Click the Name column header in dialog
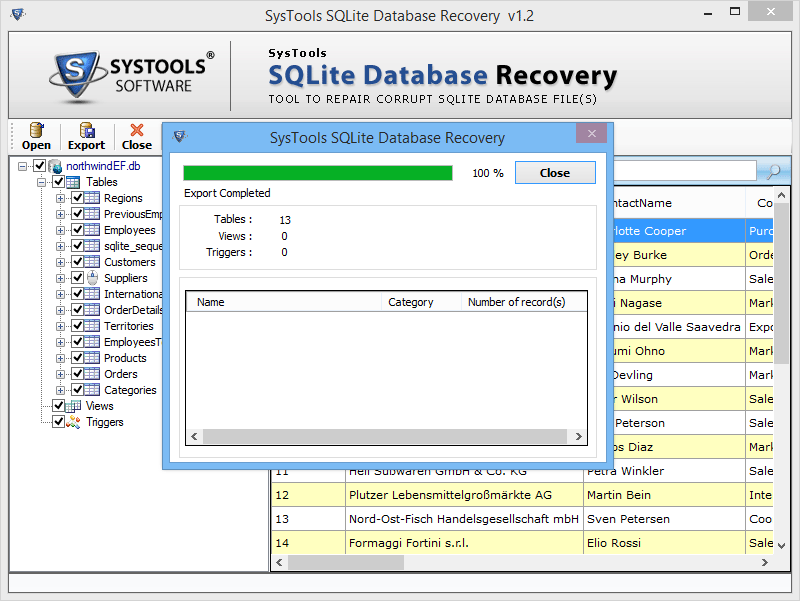The image size is (800, 601). pos(284,302)
